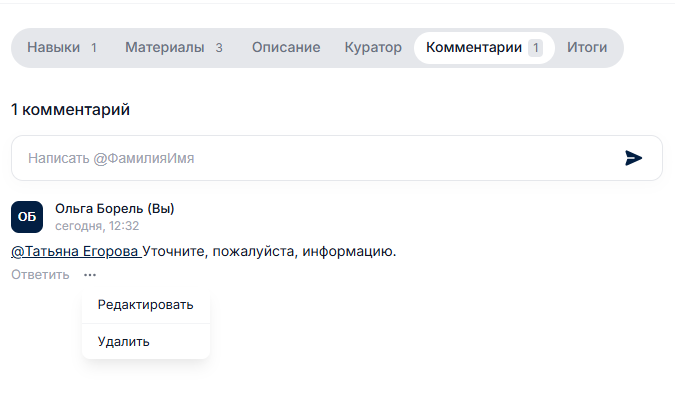This screenshot has height=410, width=675.
Task: Open the @Татьяна Егорова mention link
Action: point(75,251)
